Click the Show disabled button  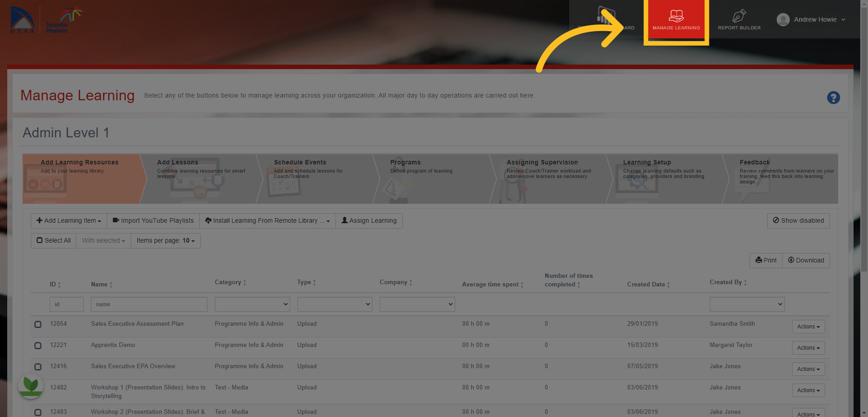(x=798, y=220)
